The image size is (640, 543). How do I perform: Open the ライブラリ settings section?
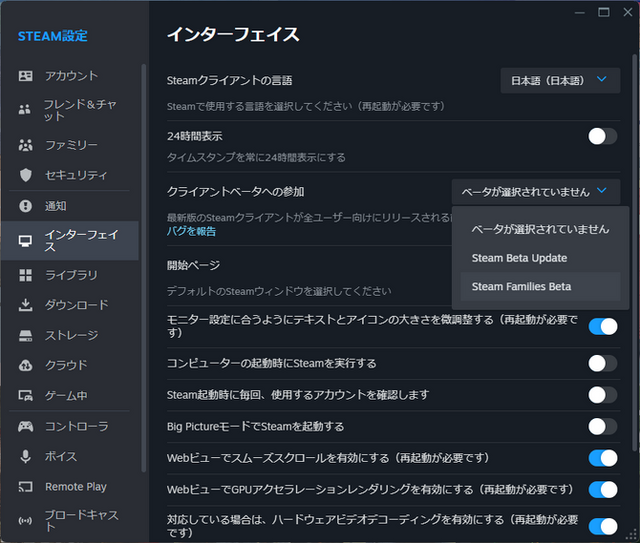click(x=70, y=275)
